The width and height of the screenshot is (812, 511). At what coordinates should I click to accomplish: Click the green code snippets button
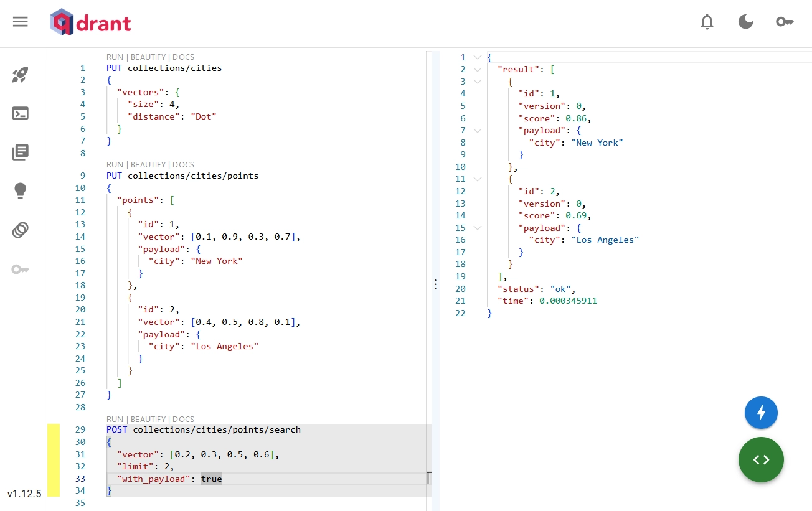pyautogui.click(x=761, y=460)
